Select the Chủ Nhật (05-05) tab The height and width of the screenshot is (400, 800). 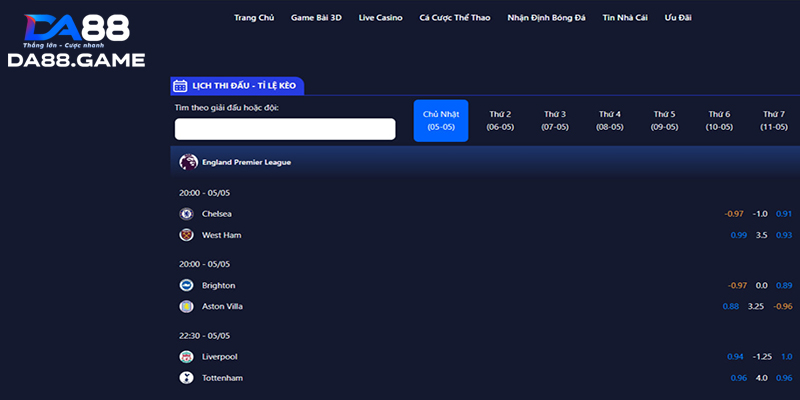click(x=441, y=120)
